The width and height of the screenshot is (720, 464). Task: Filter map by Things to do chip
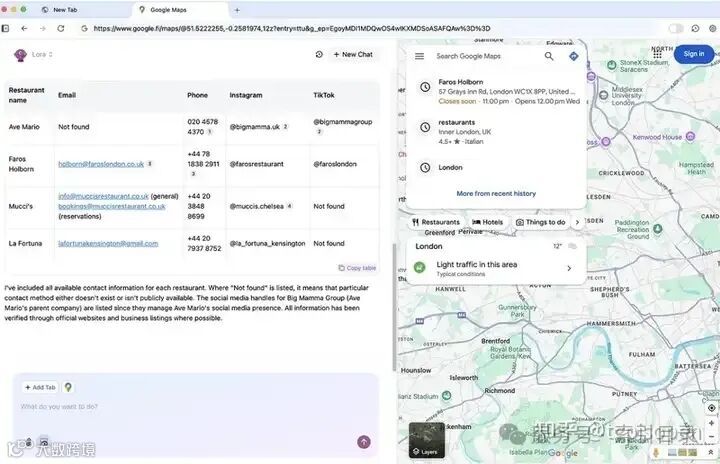point(540,222)
